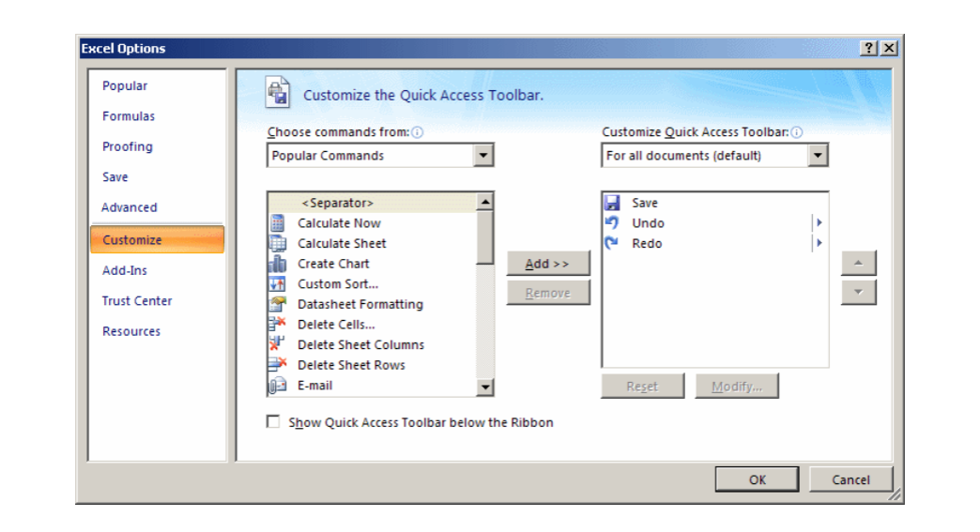Click the Custom Sort icon
The height and width of the screenshot is (532, 980).
pyautogui.click(x=278, y=284)
